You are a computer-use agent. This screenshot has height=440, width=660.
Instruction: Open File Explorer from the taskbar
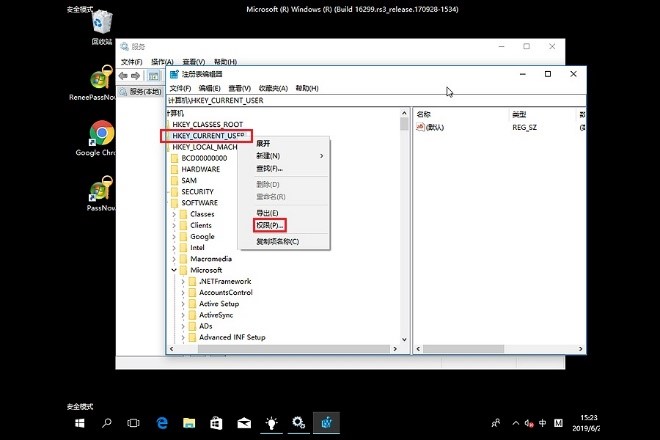[189, 423]
